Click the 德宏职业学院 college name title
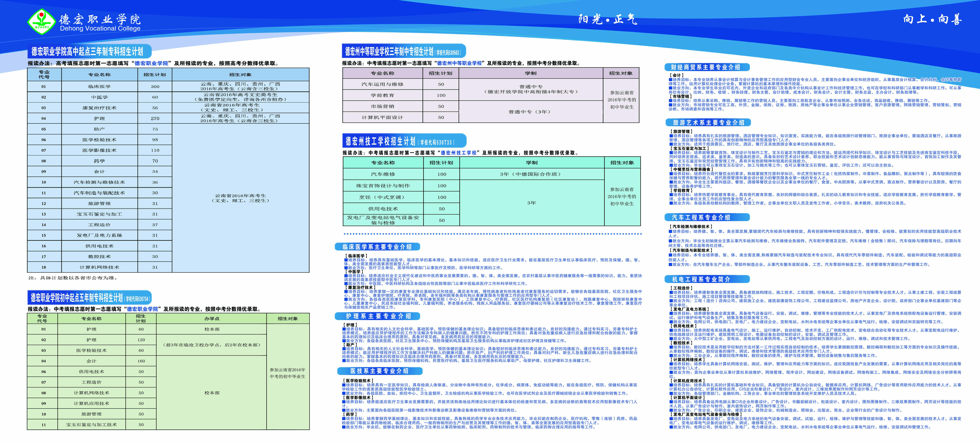This screenshot has height=443, width=980. pos(100,19)
